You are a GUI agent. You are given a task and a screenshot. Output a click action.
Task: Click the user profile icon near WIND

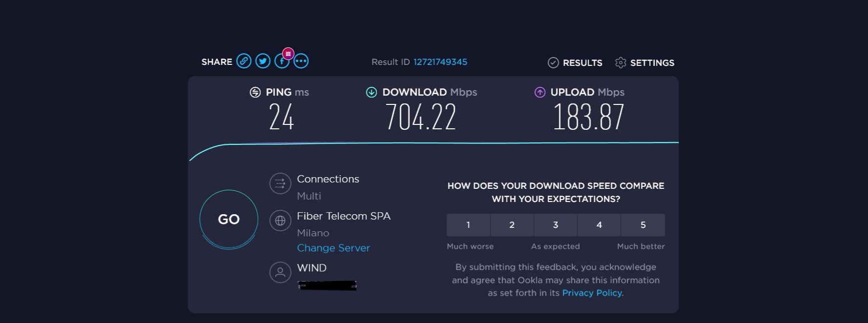[280, 272]
